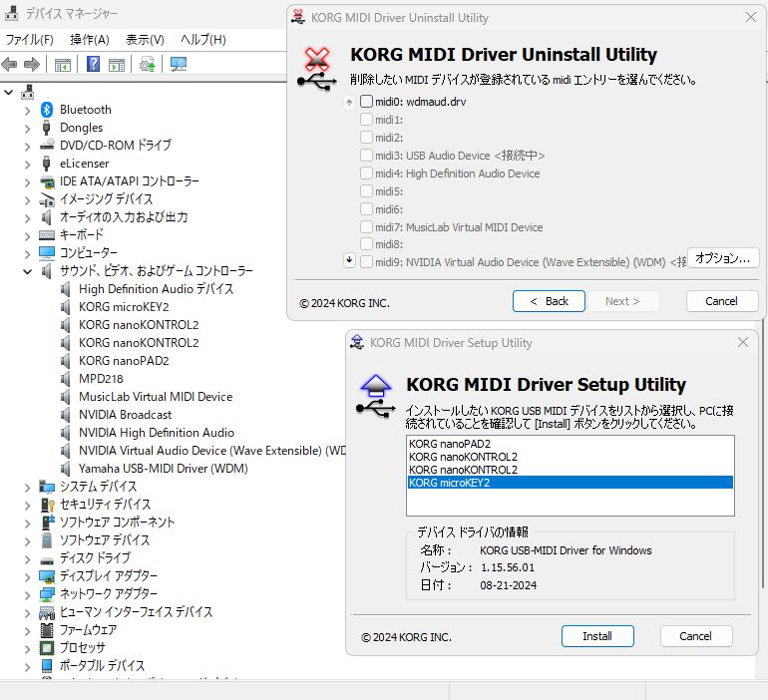Click the midi list scroll-up arrow
The height and width of the screenshot is (700, 768).
[349, 103]
